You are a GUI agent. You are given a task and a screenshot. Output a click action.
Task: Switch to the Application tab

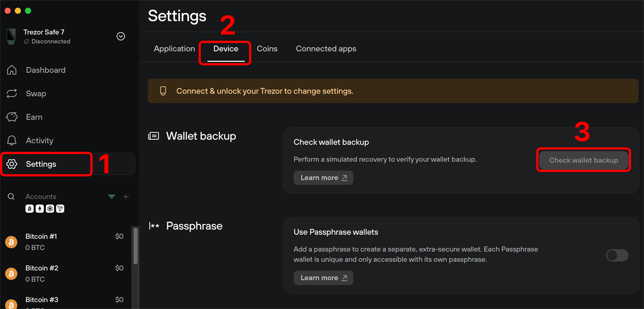[x=174, y=49]
